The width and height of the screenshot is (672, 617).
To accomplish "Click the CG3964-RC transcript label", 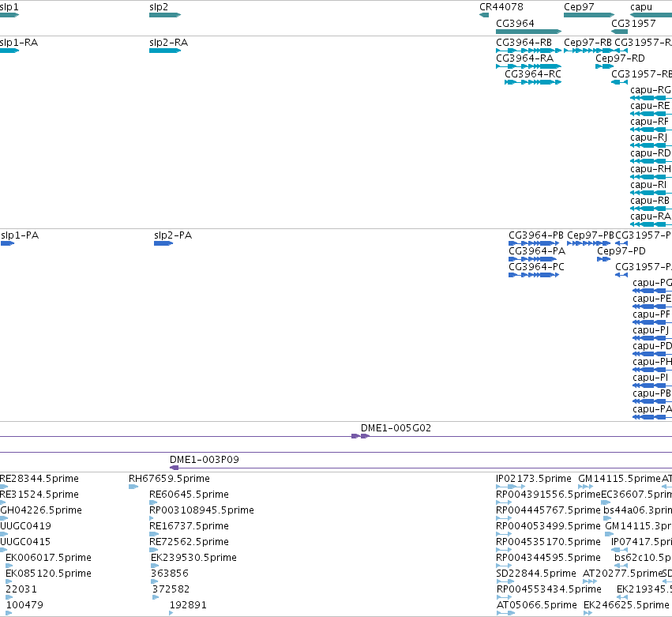I will (x=533, y=74).
